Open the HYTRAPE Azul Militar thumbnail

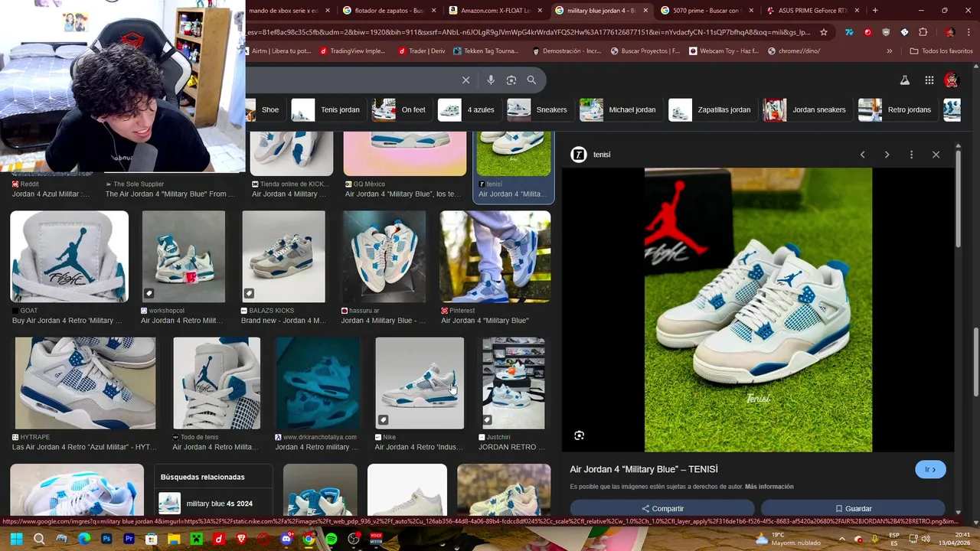tap(85, 383)
